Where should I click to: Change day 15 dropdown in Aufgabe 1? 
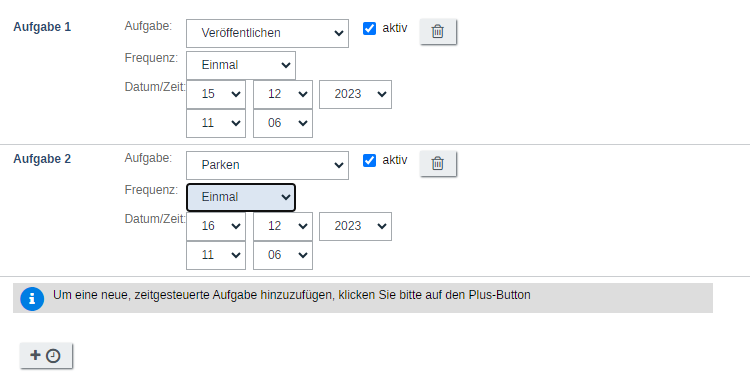(216, 94)
